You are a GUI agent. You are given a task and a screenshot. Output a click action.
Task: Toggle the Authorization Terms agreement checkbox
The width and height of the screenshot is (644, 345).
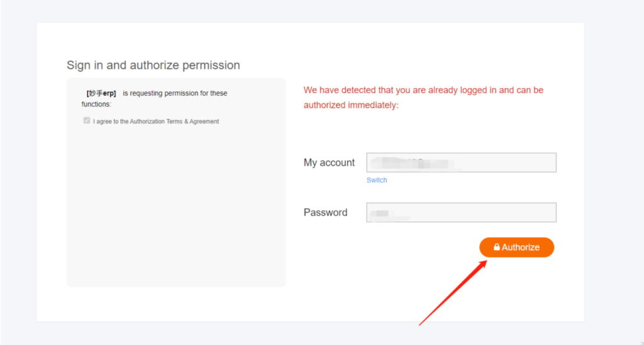click(x=87, y=121)
